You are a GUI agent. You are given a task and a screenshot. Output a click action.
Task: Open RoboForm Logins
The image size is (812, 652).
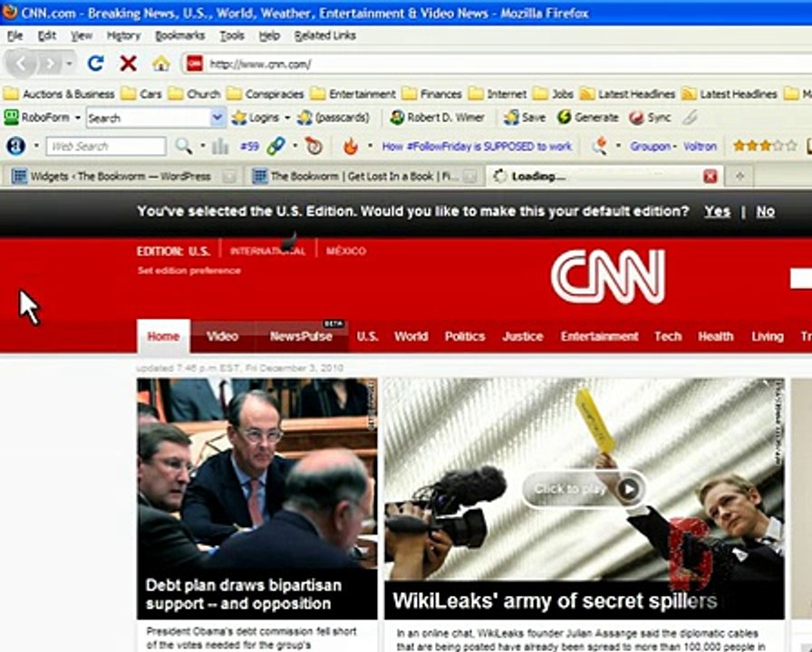(256, 118)
